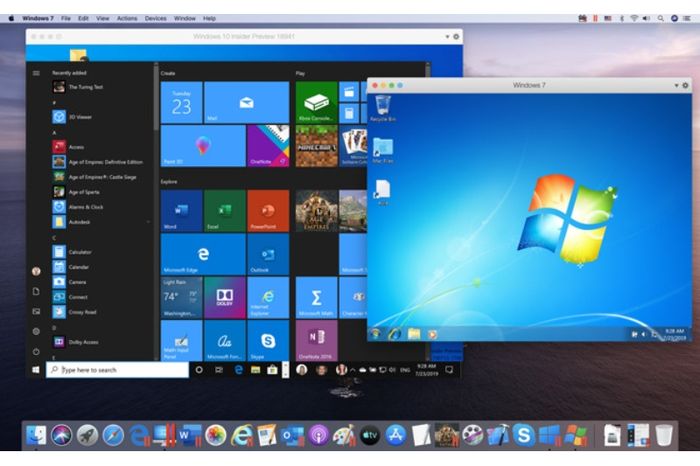
Task: Open Edge from the Windows 10 taskbar
Action: [x=238, y=370]
